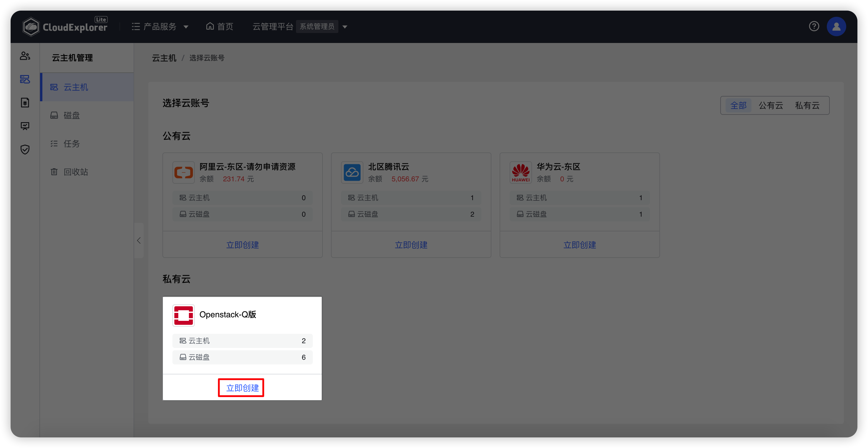Screen dimensions: 868x448
Task: Expand 云管平台 system admin dropdown
Action: [x=345, y=26]
